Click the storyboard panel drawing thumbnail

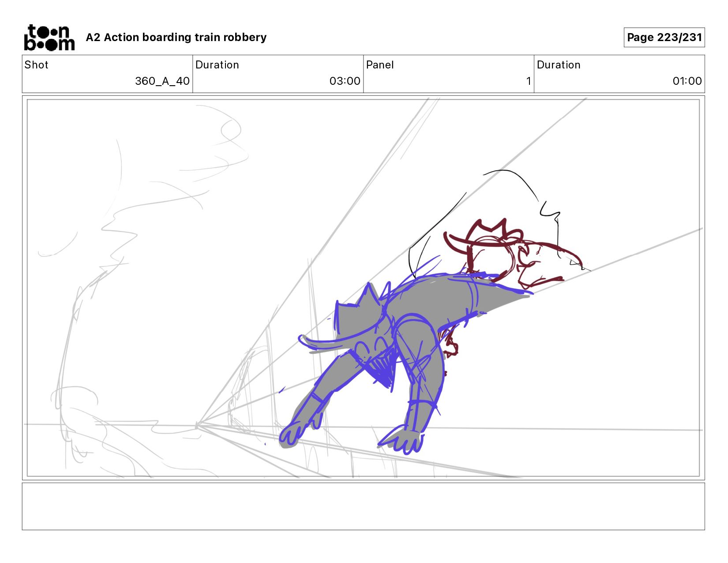(363, 288)
